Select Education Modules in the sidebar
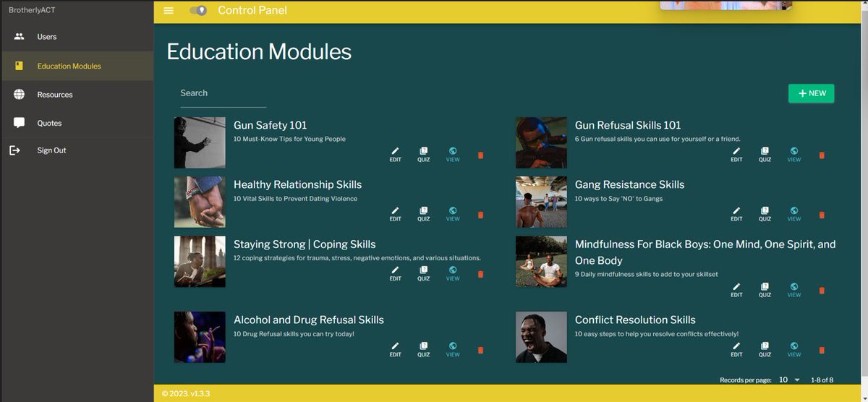 pyautogui.click(x=77, y=66)
